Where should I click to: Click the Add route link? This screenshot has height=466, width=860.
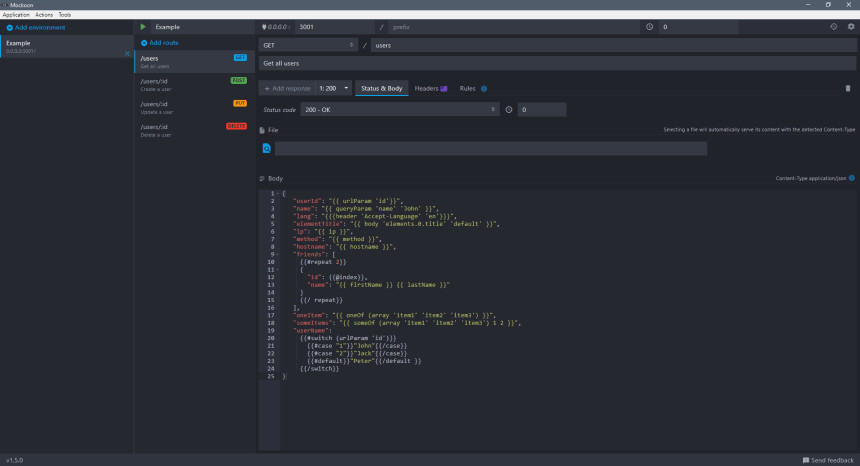click(x=164, y=43)
